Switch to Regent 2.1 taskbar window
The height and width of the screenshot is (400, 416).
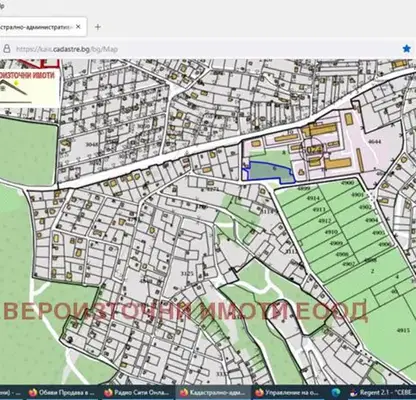tap(382, 393)
